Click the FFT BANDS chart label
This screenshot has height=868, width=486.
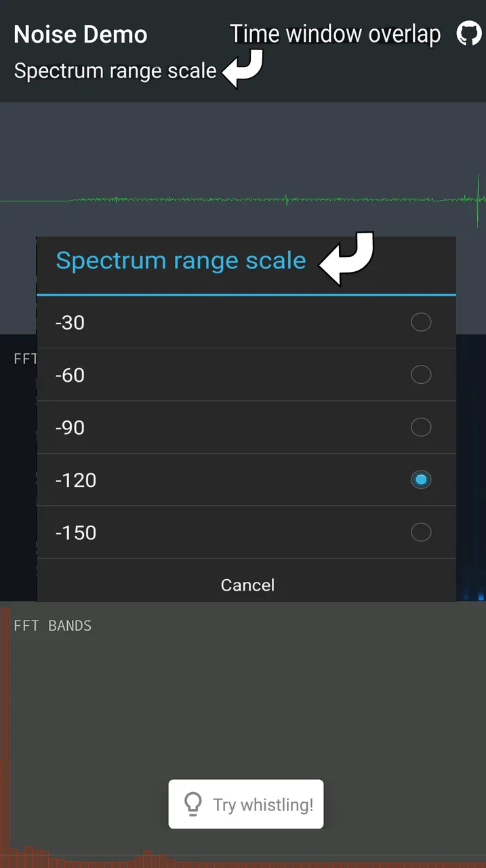[53, 625]
